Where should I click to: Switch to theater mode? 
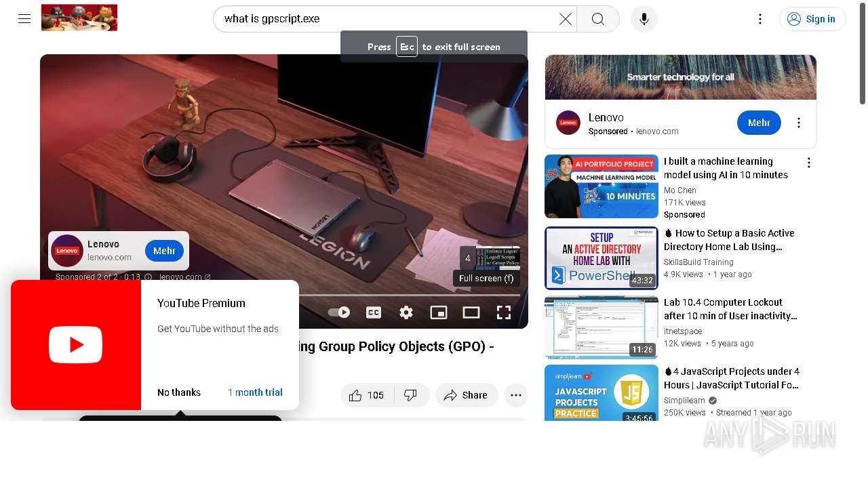click(x=471, y=312)
